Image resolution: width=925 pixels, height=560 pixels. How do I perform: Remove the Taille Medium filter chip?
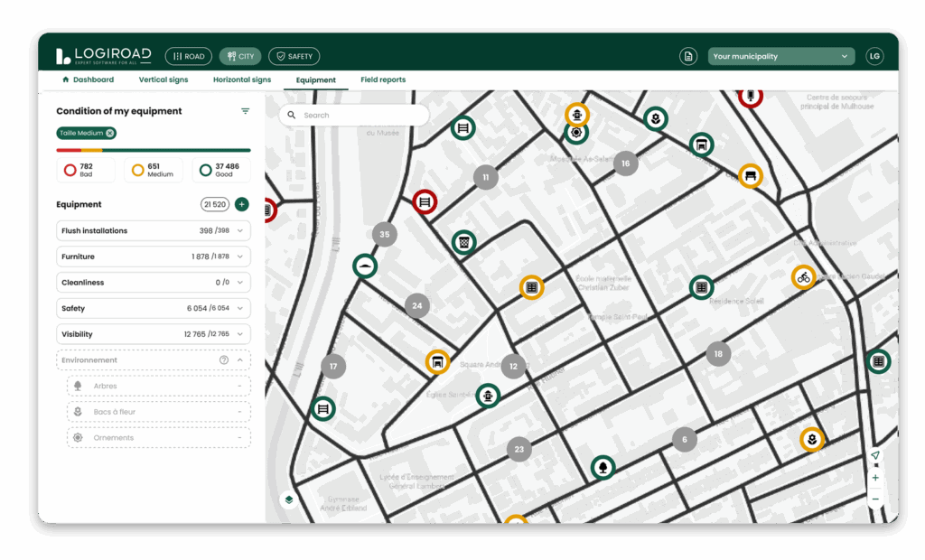click(110, 133)
